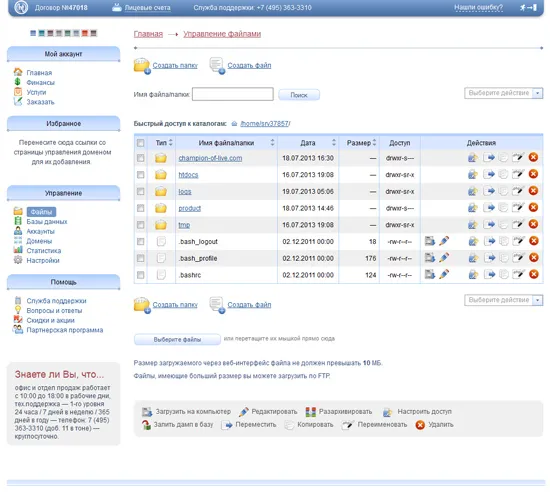This screenshot has width=550, height=496.
Task: Check the .bashrc row checkbox
Action: coord(141,275)
